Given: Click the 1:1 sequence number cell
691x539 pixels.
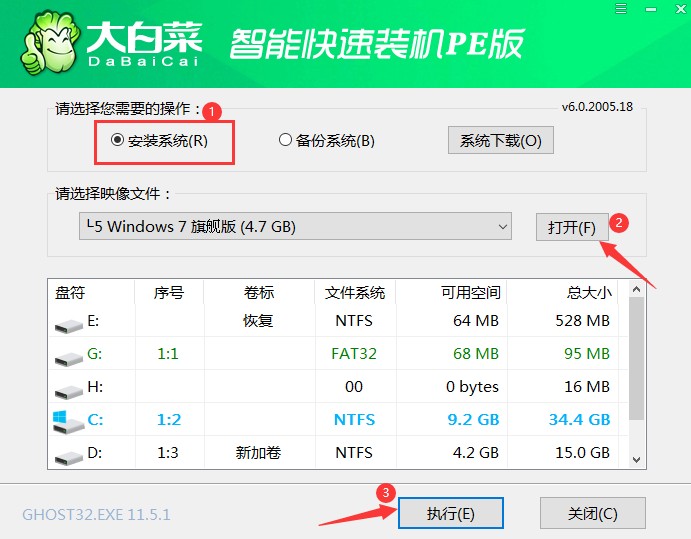Looking at the screenshot, I should [168, 353].
